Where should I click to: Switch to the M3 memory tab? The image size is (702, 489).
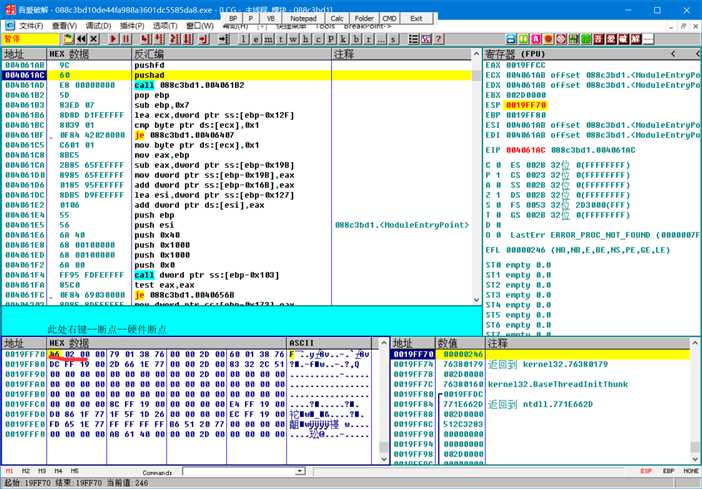(x=42, y=471)
